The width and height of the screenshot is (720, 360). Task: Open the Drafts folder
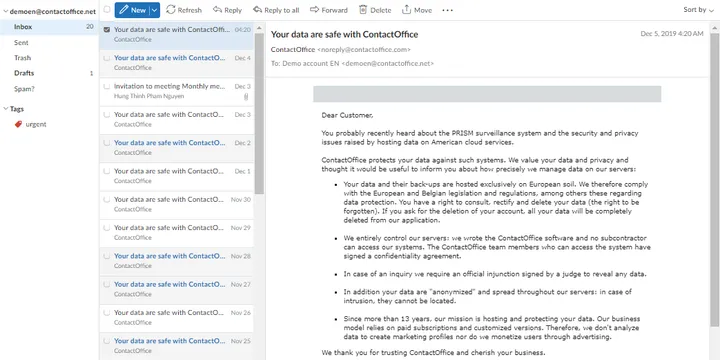[x=49, y=73]
